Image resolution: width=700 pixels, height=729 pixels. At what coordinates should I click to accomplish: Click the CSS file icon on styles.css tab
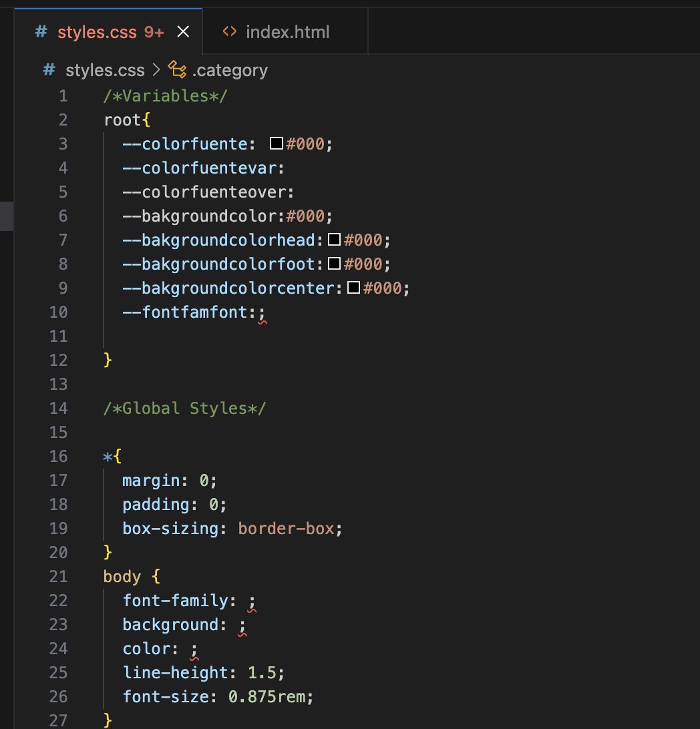41,31
